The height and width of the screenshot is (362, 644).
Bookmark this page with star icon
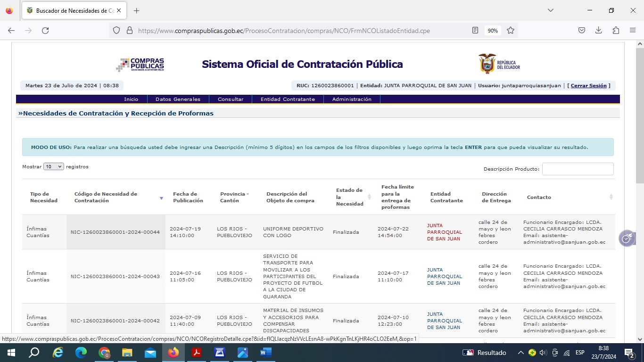[x=511, y=31]
